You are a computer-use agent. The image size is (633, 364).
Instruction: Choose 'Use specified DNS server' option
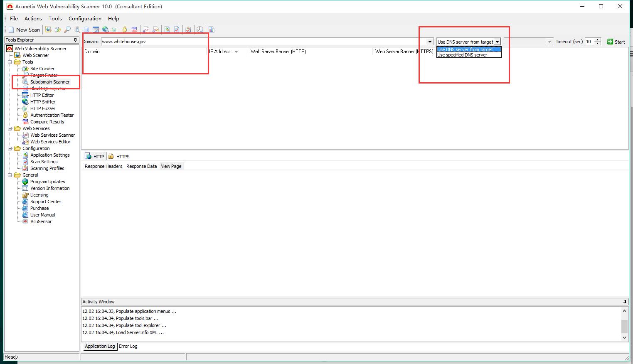pos(462,55)
